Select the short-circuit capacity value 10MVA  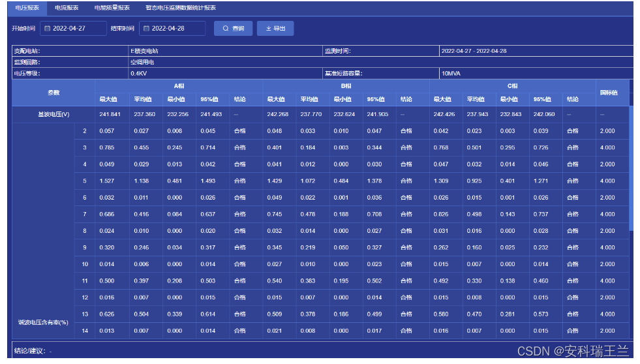[451, 74]
